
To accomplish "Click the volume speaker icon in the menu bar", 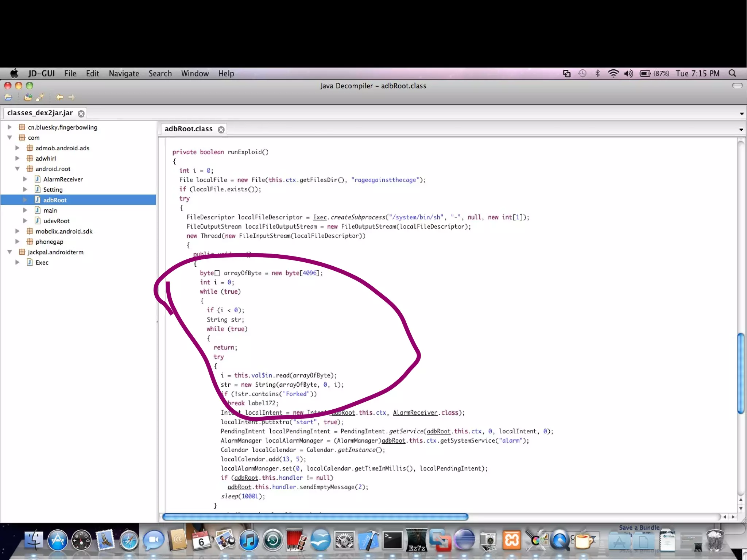I will 628,73.
